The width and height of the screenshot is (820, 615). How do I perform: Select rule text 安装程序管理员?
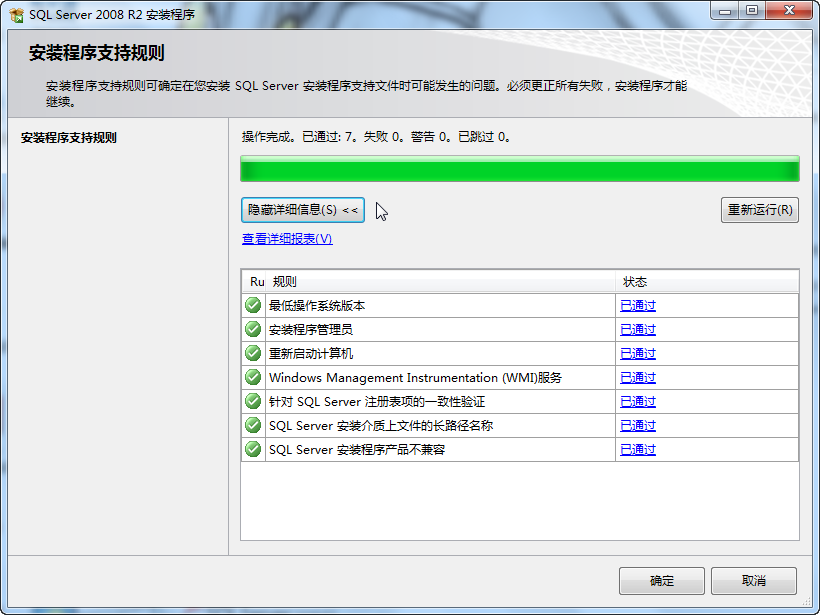(311, 329)
